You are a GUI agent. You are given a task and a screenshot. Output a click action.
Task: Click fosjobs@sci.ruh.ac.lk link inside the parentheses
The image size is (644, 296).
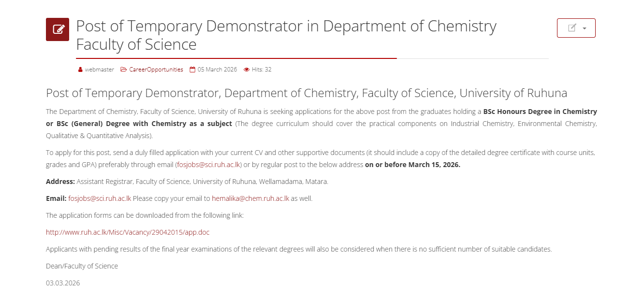pyautogui.click(x=208, y=165)
